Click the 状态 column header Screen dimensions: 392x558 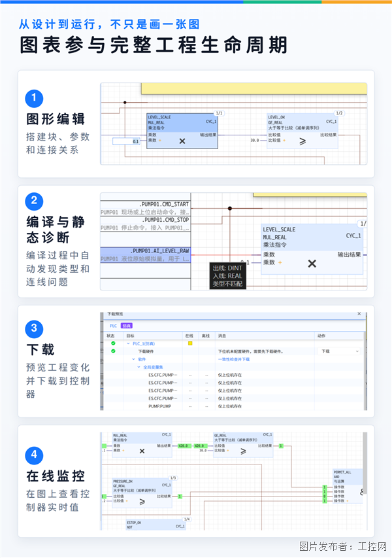111,336
